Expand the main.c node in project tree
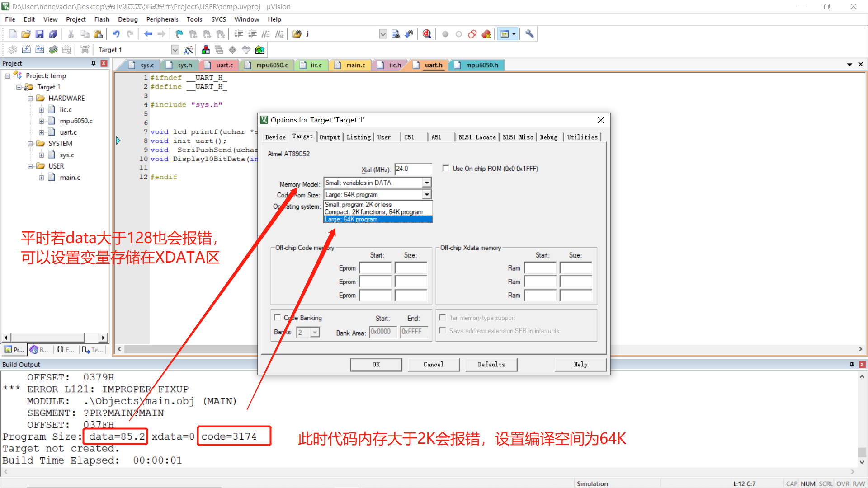 [x=41, y=177]
